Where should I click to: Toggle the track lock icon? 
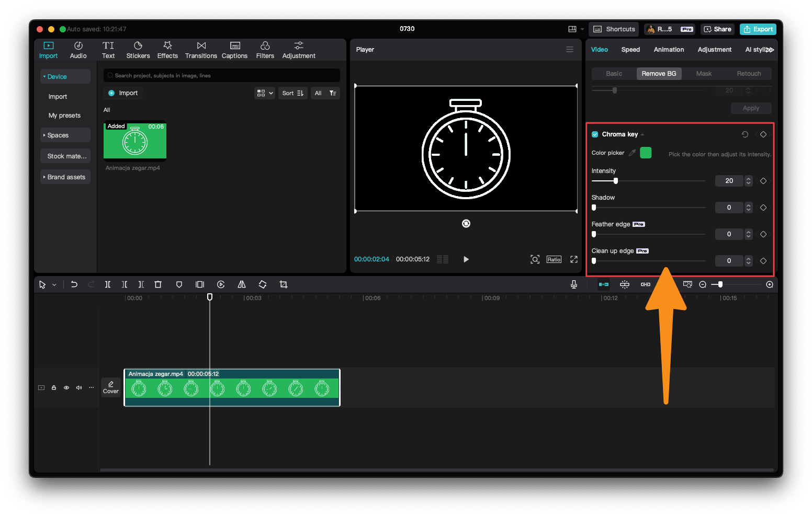54,387
